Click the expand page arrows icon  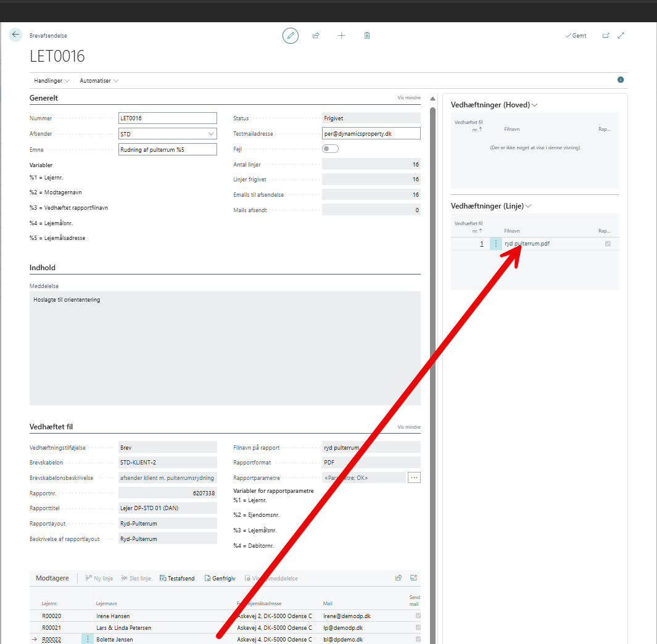pos(621,36)
